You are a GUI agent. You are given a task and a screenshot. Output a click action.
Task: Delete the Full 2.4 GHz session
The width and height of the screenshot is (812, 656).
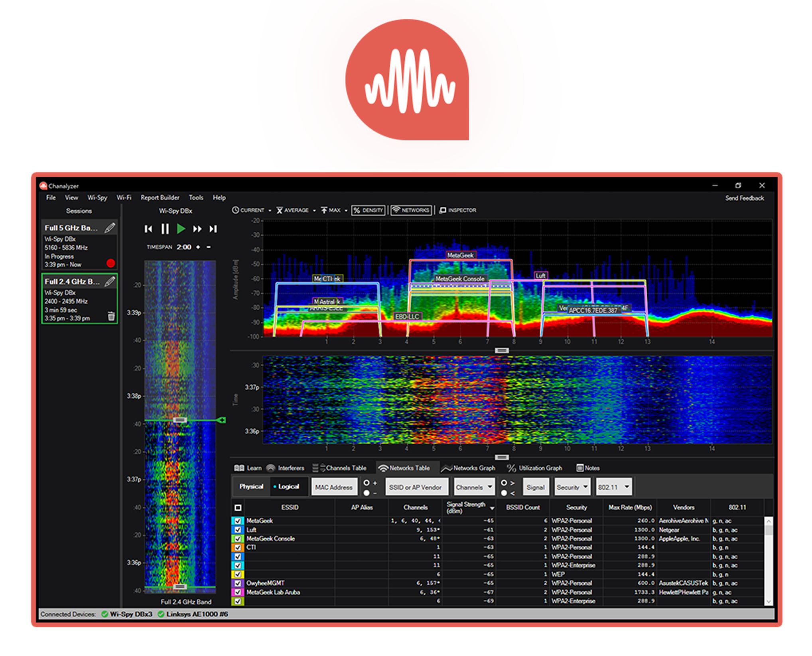pyautogui.click(x=111, y=316)
